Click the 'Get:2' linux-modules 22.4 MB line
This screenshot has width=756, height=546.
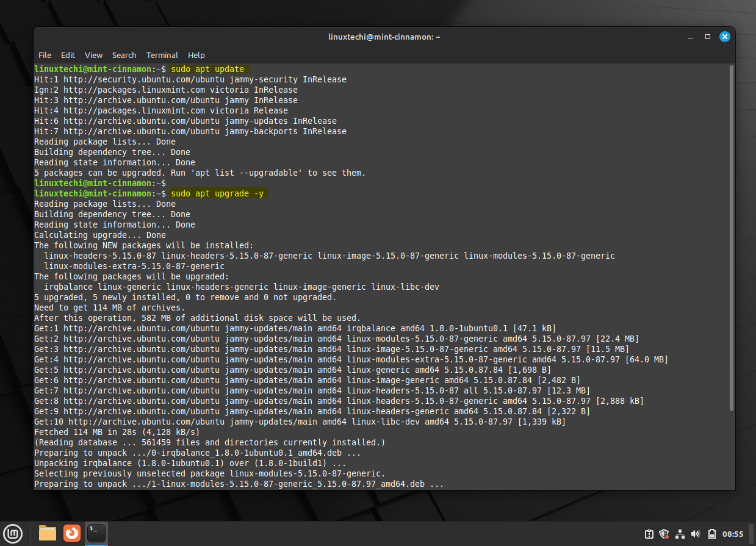click(x=336, y=339)
